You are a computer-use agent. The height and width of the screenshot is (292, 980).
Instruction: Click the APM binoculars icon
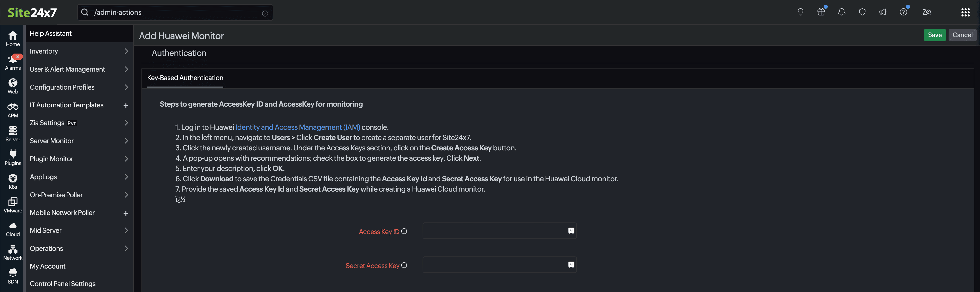tap(13, 110)
